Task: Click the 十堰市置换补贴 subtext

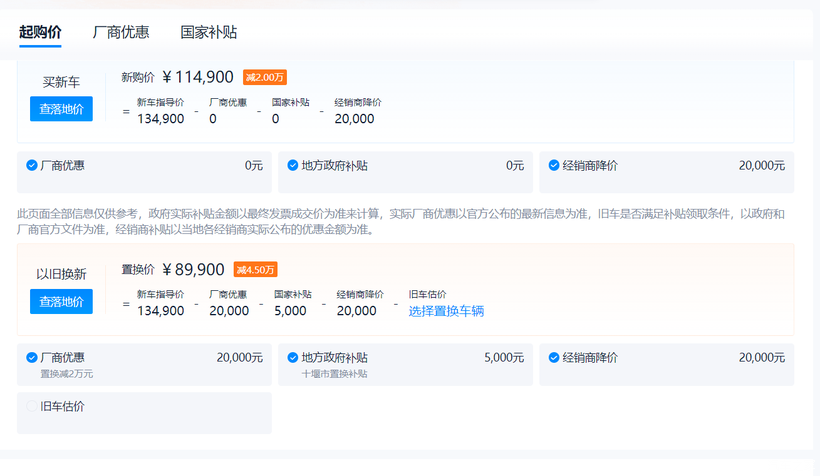Action: coord(334,373)
